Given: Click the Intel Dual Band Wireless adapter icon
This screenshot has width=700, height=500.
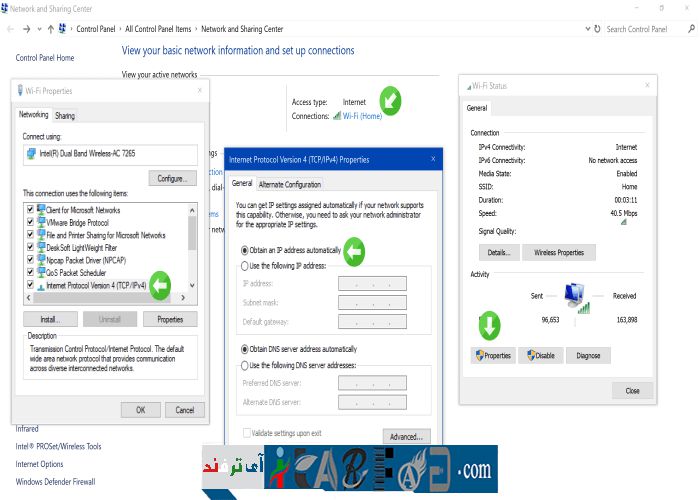Looking at the screenshot, I should (x=30, y=153).
